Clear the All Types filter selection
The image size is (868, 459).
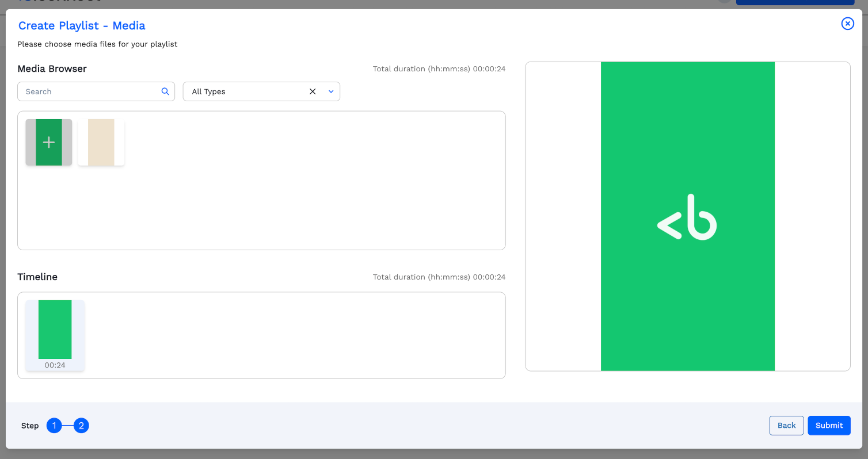(x=313, y=91)
